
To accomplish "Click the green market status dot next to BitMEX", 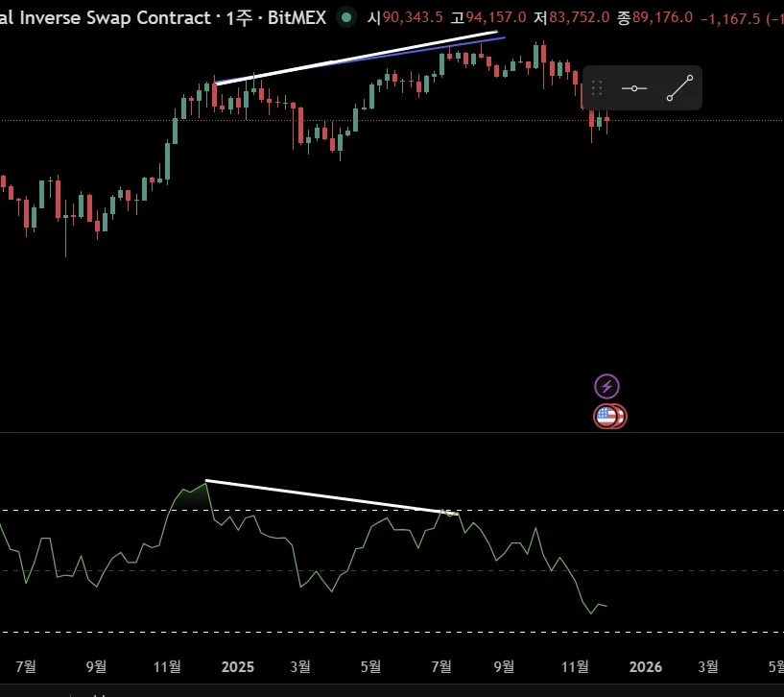I will [x=346, y=17].
